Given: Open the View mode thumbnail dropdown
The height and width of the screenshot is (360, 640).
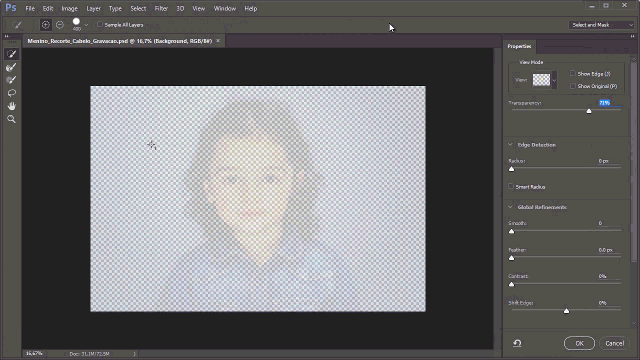Looking at the screenshot, I should (x=554, y=80).
